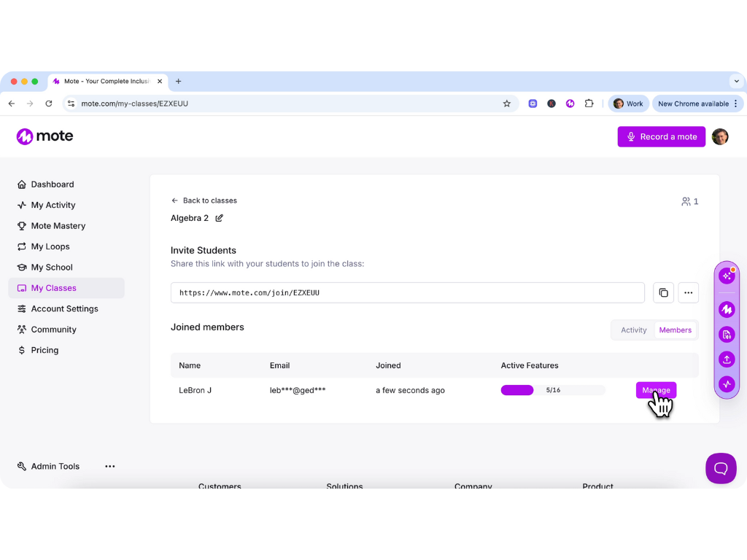
Task: Click the mote logo
Action: (44, 136)
